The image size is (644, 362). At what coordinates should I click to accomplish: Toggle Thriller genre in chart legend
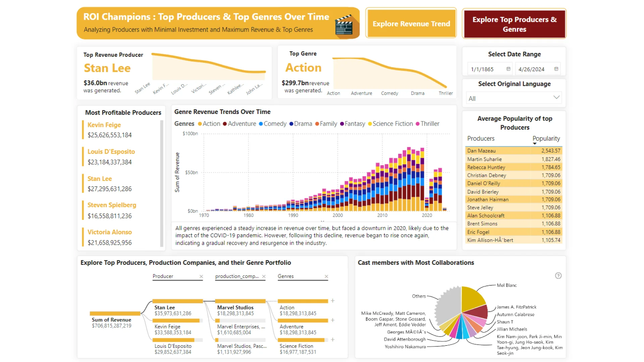click(428, 124)
